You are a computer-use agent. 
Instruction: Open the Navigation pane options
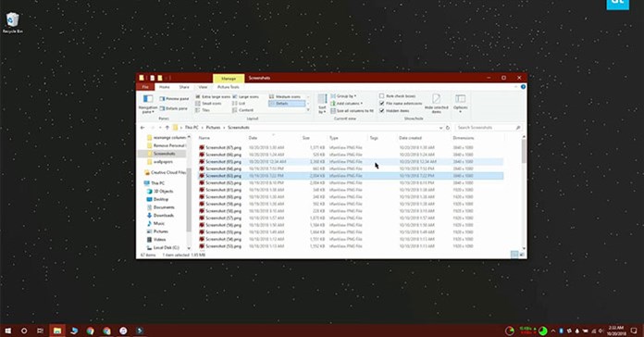coord(147,104)
